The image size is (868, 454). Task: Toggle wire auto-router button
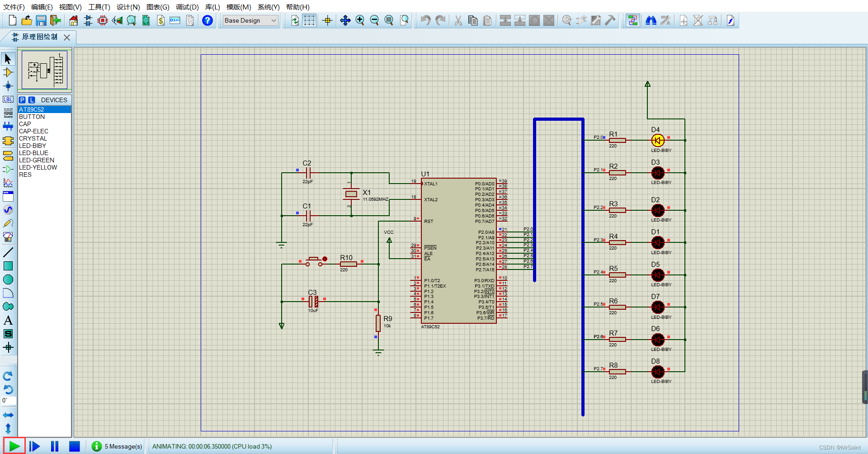(x=633, y=20)
